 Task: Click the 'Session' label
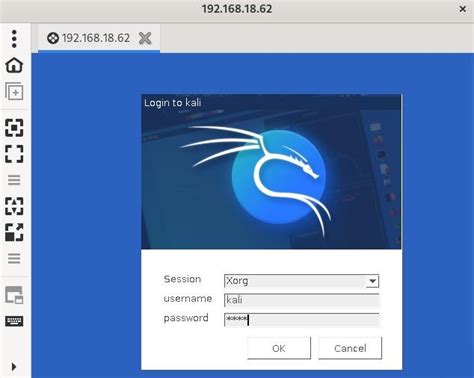(x=182, y=279)
